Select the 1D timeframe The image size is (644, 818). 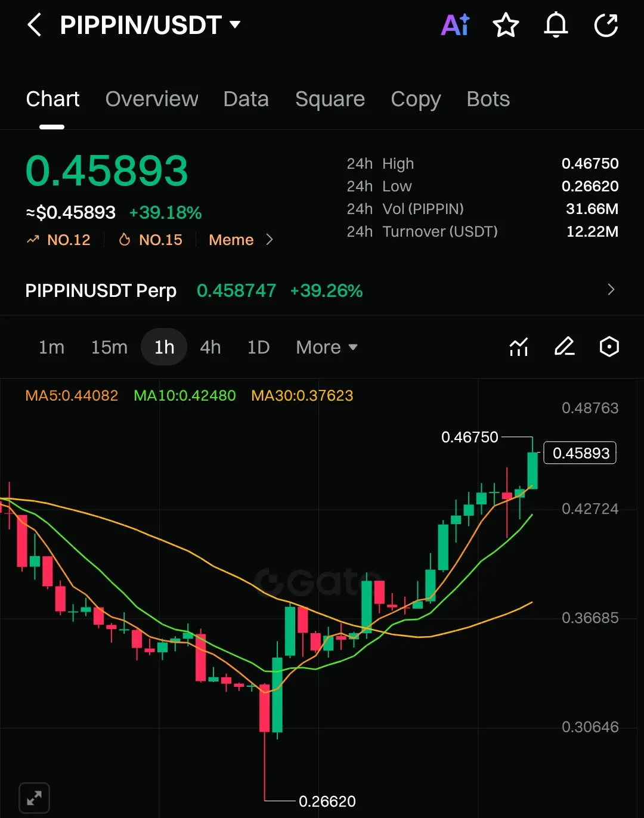click(258, 347)
